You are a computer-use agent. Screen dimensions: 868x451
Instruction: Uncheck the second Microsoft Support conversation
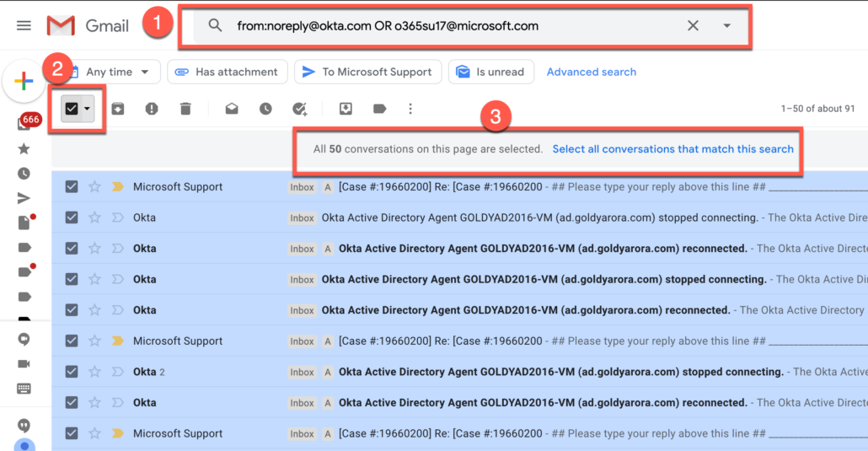click(72, 341)
